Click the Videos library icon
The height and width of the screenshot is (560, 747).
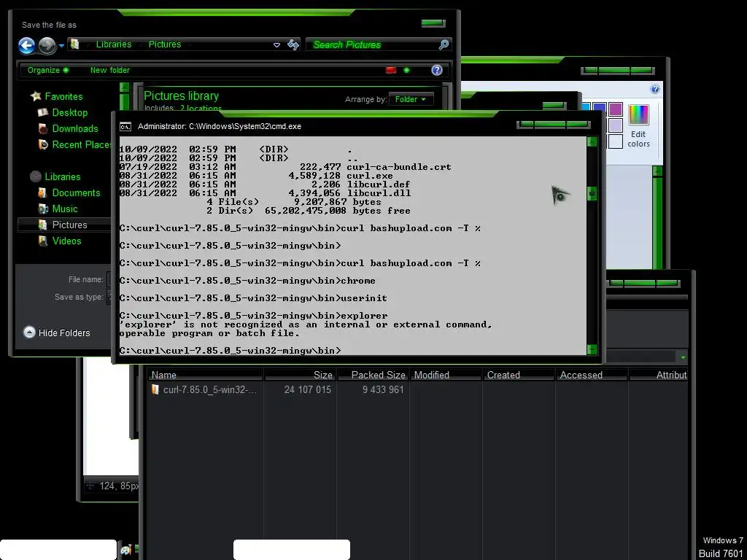coord(43,241)
